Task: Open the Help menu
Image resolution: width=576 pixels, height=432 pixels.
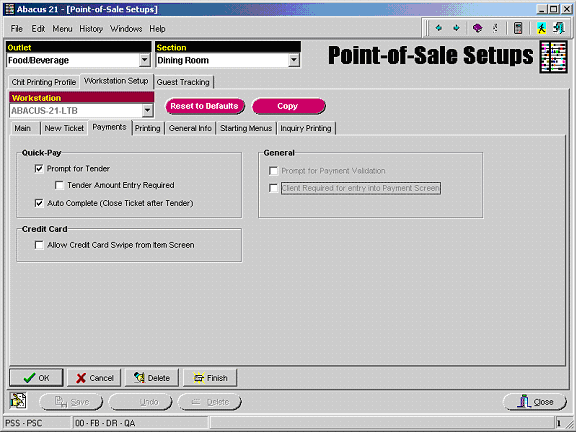Action: pyautogui.click(x=157, y=29)
